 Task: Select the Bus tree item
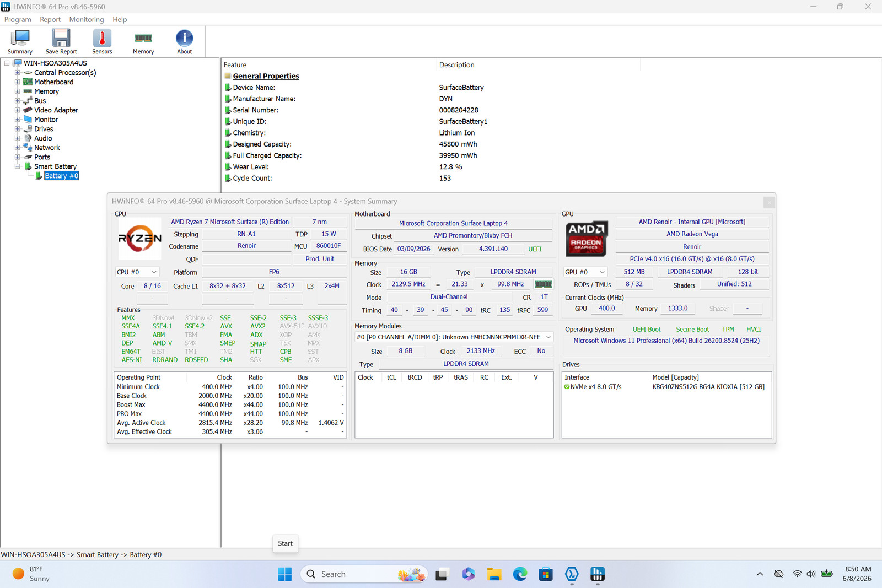coord(40,101)
